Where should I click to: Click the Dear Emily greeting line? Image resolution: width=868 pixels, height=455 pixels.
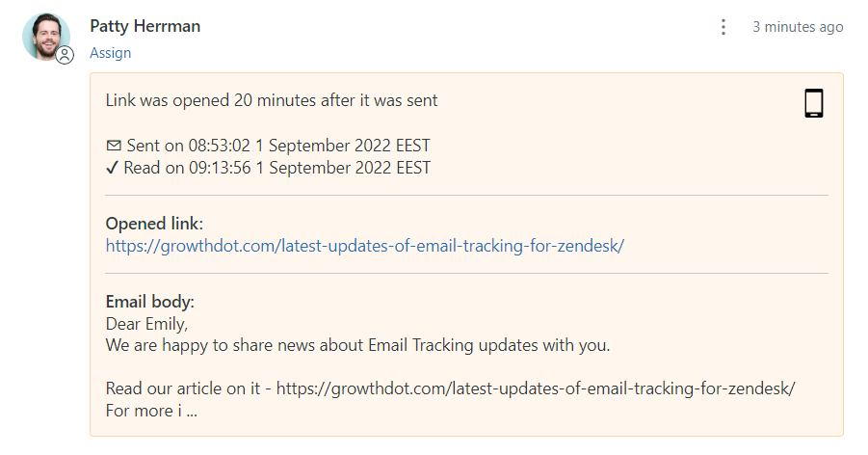[x=146, y=324]
